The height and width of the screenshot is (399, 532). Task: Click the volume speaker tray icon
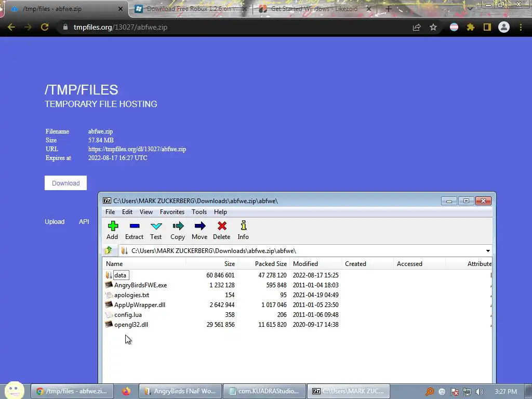coord(479,392)
